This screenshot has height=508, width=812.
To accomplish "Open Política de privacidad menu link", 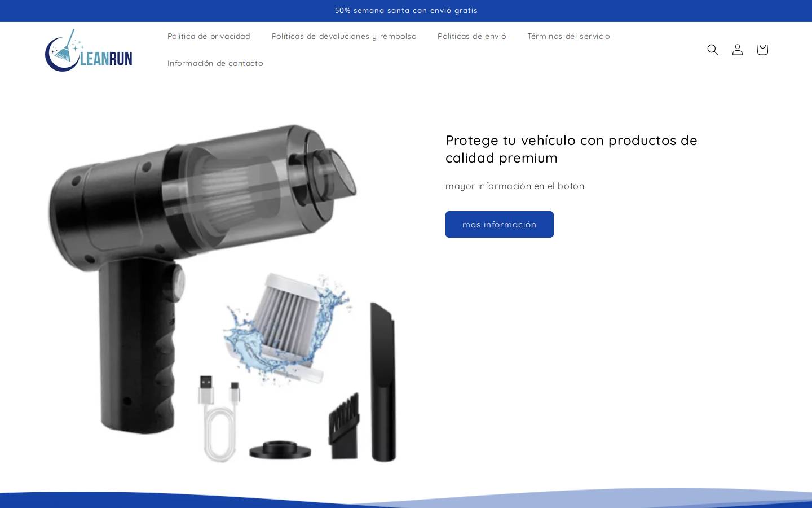I will 209,36.
